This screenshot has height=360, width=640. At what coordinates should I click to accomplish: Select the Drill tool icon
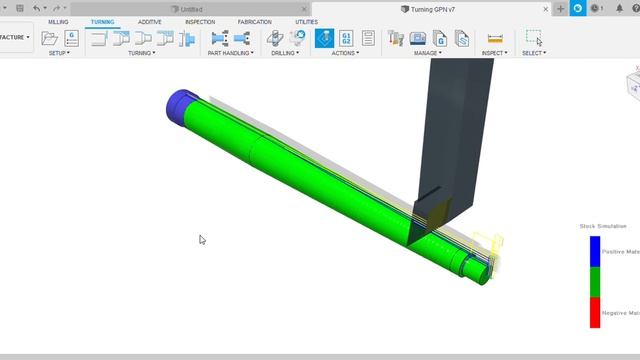[275, 38]
